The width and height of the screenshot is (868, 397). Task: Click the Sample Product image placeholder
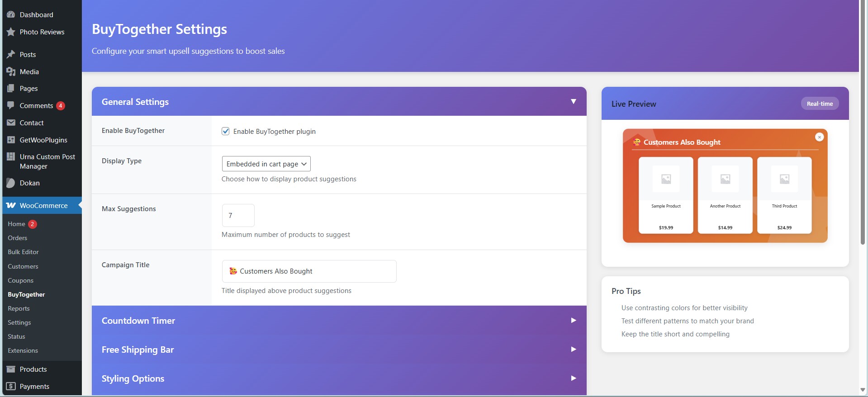[666, 179]
